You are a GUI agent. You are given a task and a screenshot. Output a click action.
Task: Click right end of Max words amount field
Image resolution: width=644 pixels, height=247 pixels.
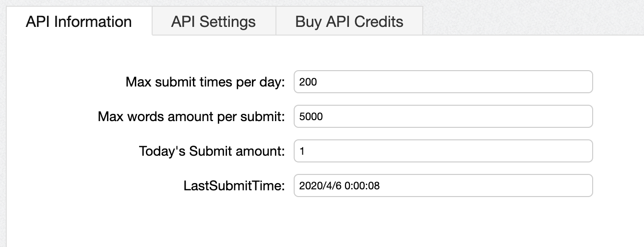(x=585, y=116)
